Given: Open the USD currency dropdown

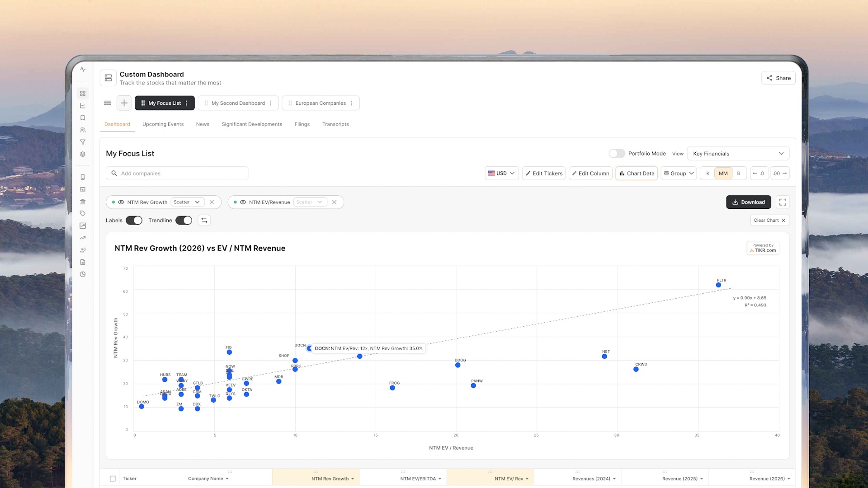Looking at the screenshot, I should click(x=501, y=174).
